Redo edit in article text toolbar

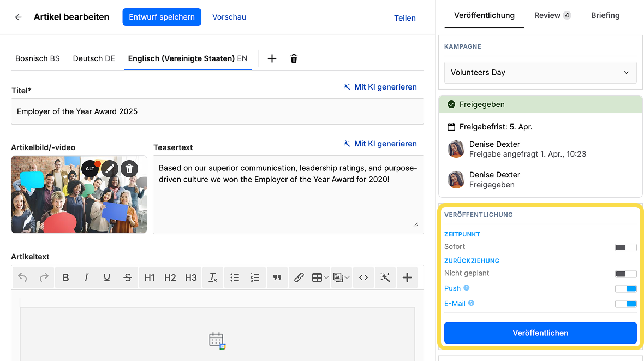[x=44, y=277]
